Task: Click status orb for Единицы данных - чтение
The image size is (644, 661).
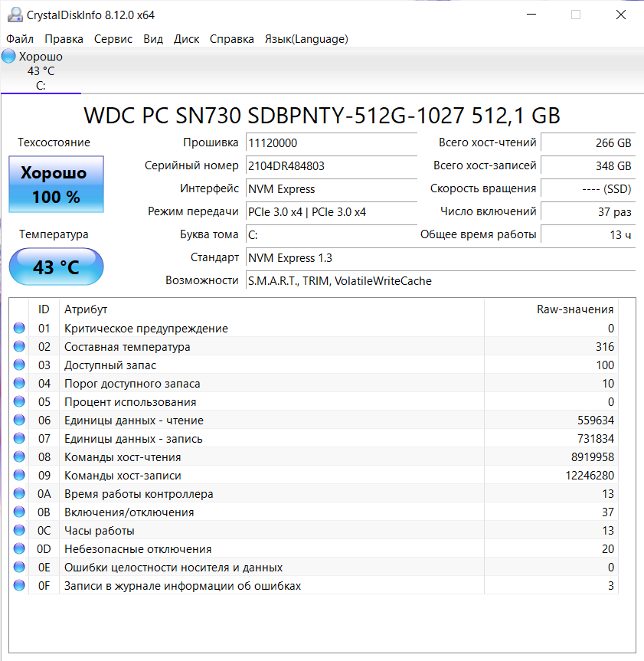Action: coord(19,420)
